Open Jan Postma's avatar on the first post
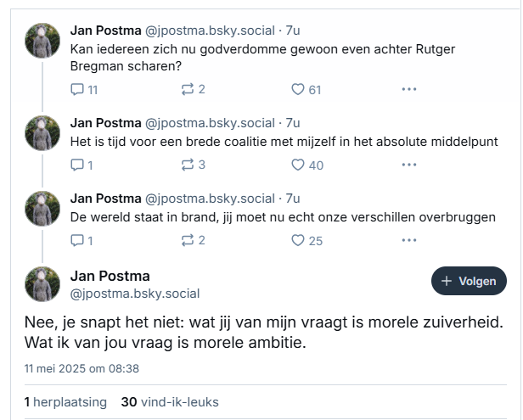This screenshot has height=420, width=523. coord(42,41)
